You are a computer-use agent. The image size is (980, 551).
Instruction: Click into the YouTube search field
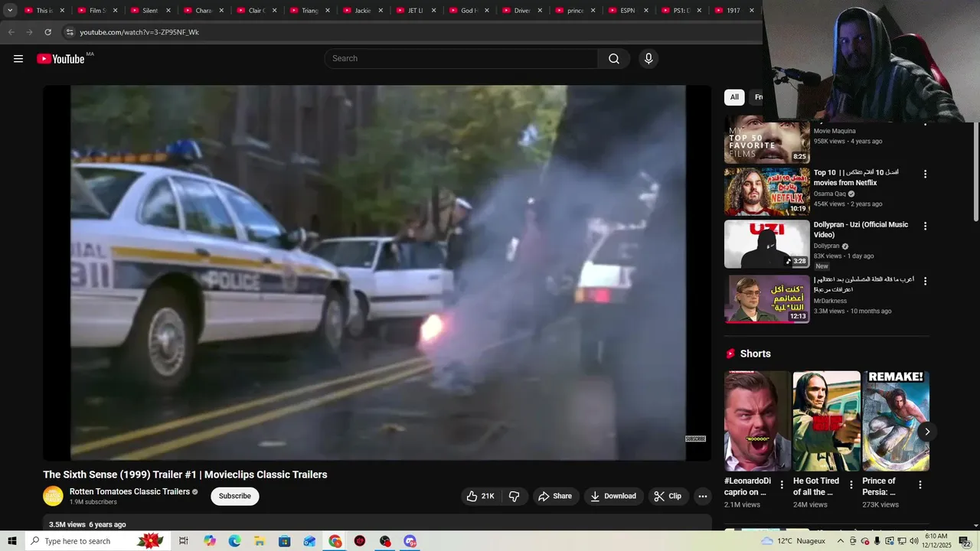(461, 59)
